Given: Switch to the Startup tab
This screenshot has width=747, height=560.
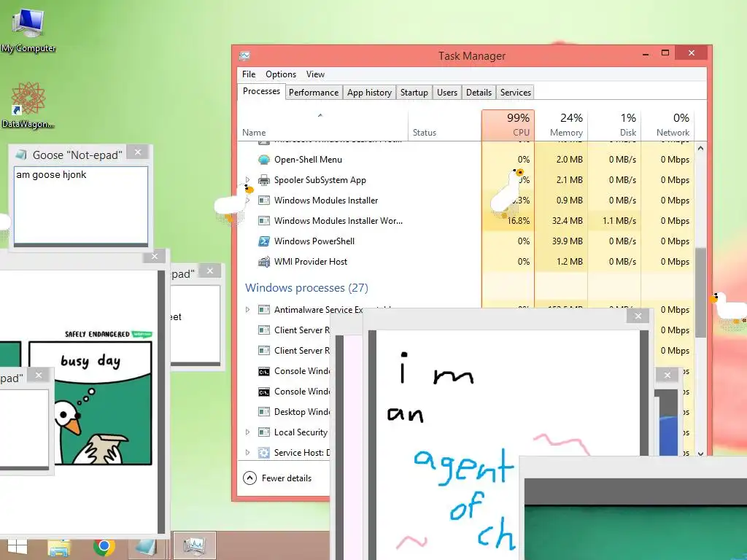Looking at the screenshot, I should (414, 93).
